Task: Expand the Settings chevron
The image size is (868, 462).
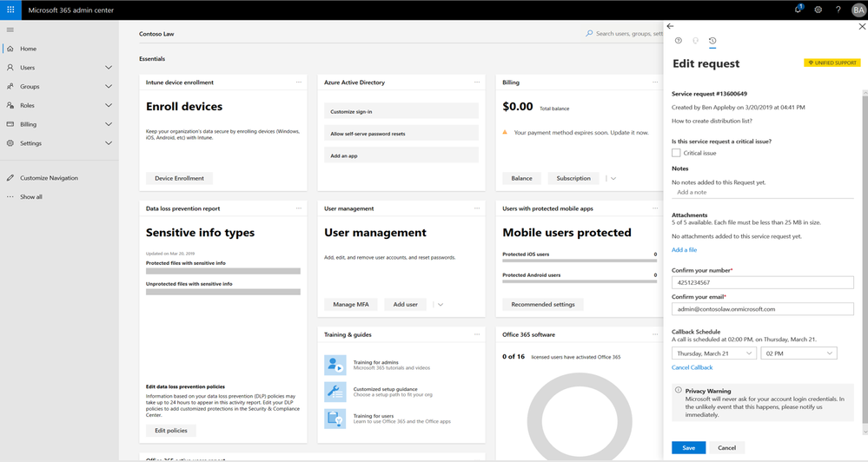Action: (x=109, y=143)
